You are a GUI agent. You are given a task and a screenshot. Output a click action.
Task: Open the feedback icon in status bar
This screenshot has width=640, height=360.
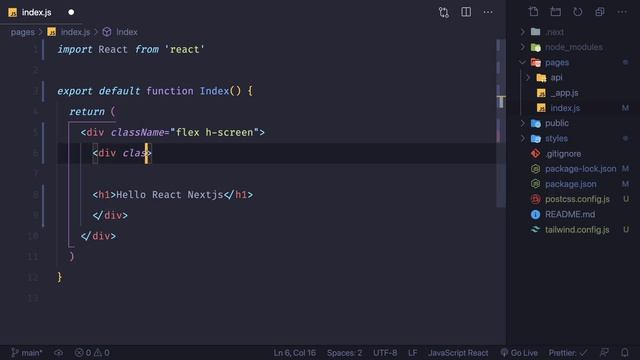click(604, 353)
